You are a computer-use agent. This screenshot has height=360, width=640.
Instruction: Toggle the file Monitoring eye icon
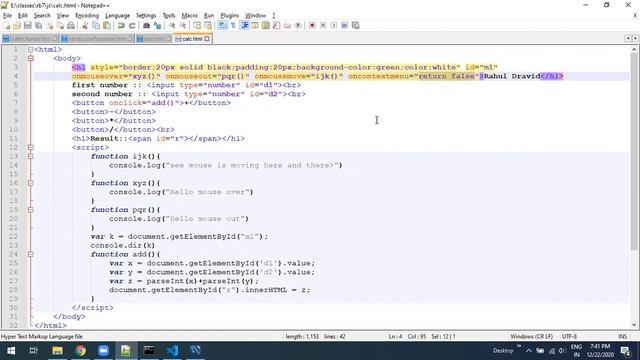click(x=298, y=25)
